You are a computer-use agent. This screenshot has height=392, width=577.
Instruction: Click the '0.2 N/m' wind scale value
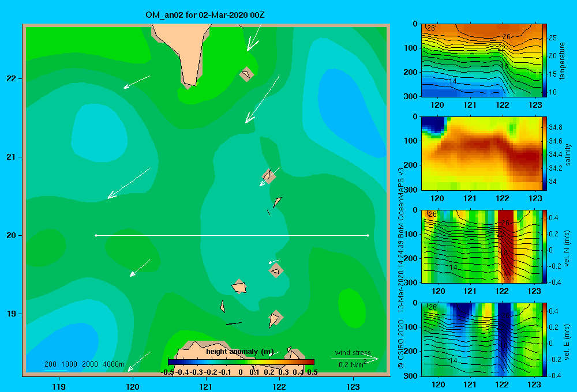[x=352, y=364]
